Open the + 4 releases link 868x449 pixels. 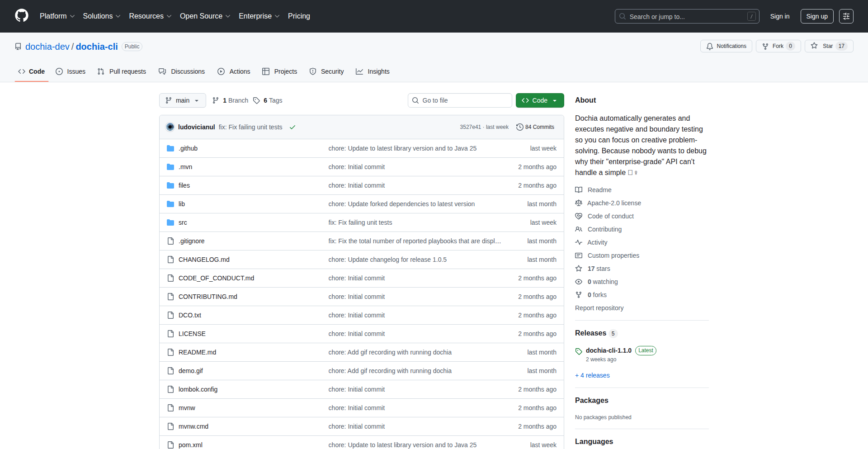[x=592, y=375]
